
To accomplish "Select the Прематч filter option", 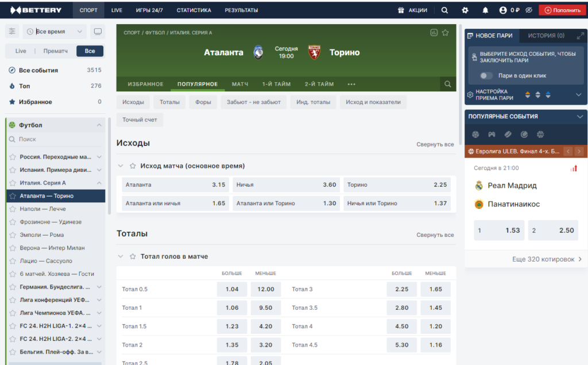I will coord(56,51).
